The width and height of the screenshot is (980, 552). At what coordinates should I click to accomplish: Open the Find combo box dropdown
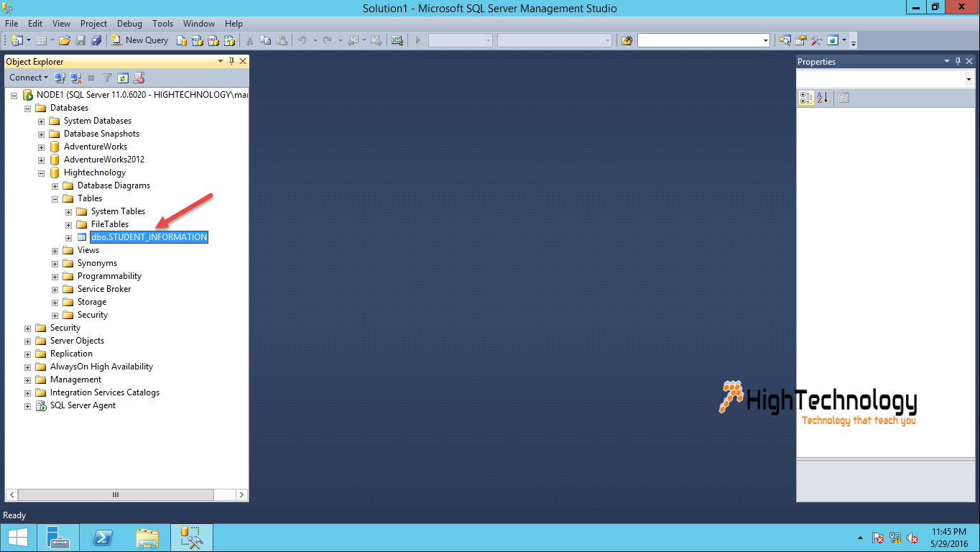point(766,40)
